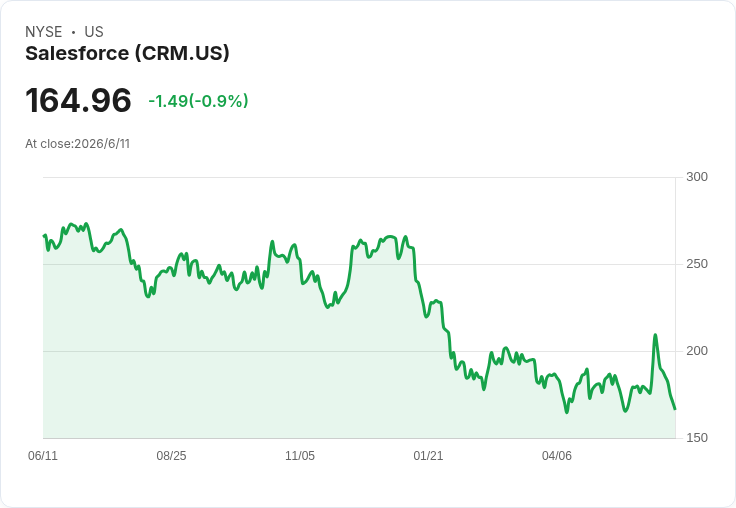Select the NYSE exchange label
This screenshot has width=736, height=508.
pos(44,32)
